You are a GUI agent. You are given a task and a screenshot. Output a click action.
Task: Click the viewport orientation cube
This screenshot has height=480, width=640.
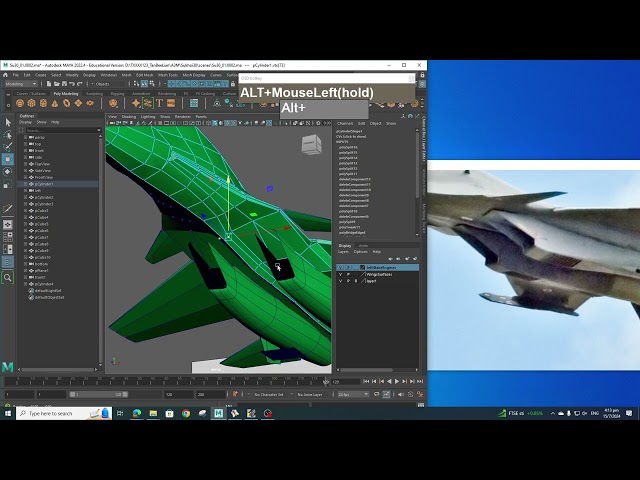click(x=311, y=144)
